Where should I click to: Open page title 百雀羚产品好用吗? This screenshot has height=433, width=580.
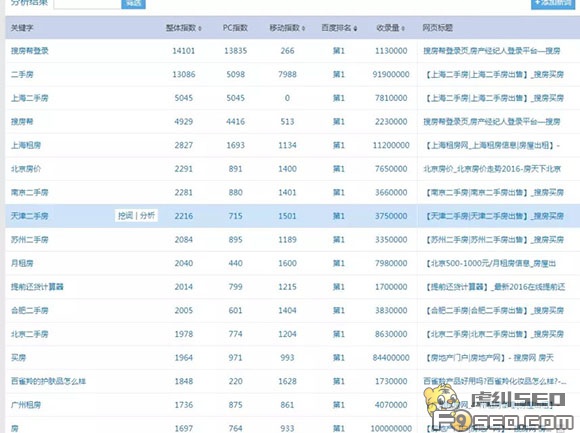tap(495, 381)
